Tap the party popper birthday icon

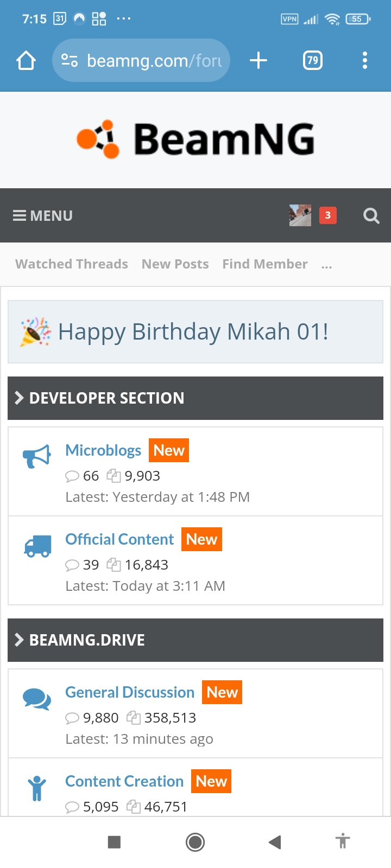[35, 332]
